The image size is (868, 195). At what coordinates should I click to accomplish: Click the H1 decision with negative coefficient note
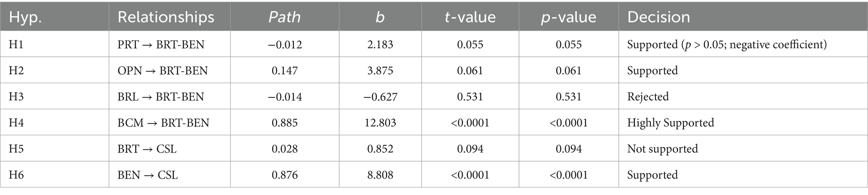click(x=726, y=45)
